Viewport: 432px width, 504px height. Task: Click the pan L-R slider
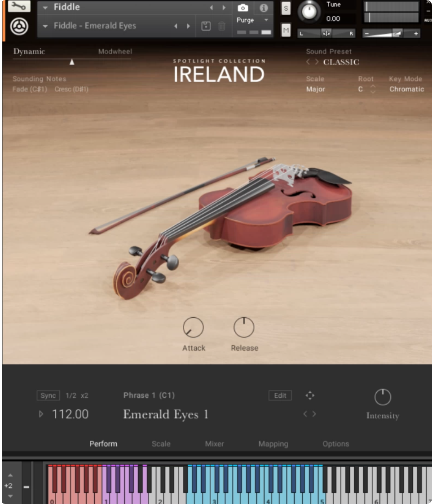click(326, 33)
